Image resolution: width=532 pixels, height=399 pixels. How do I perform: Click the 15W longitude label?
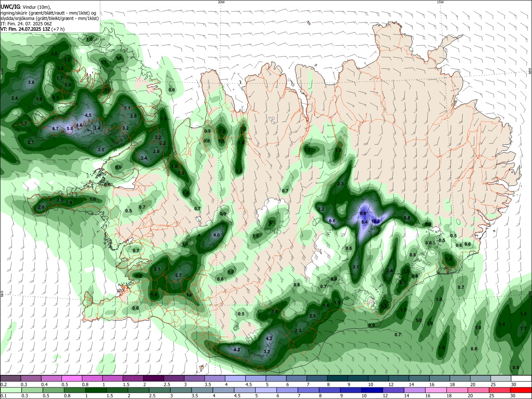pos(440,2)
